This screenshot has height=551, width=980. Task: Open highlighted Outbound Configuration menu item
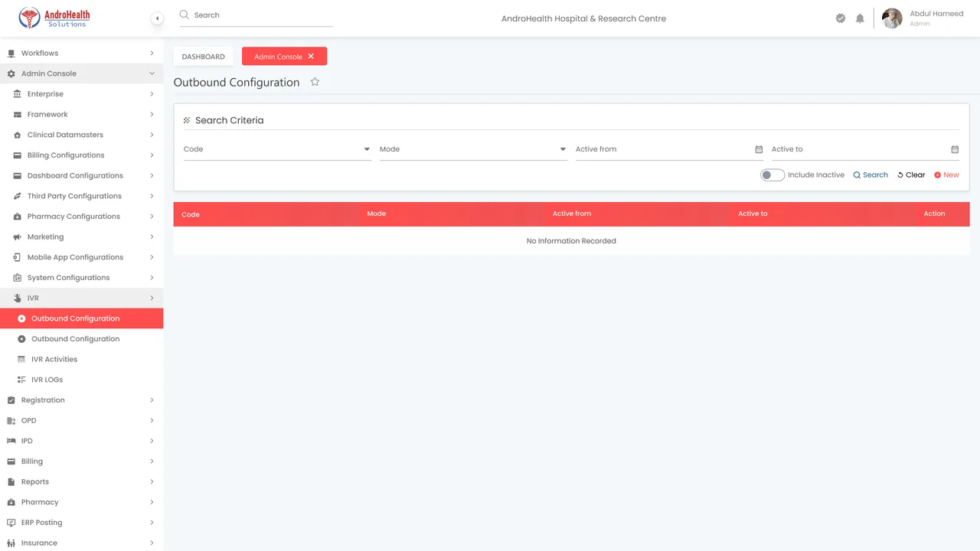[x=81, y=318]
